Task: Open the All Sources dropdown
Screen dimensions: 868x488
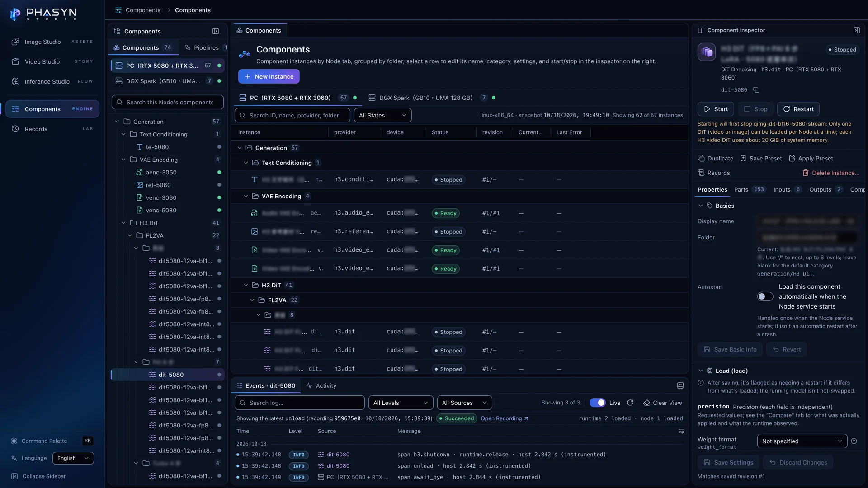Action: [464, 403]
